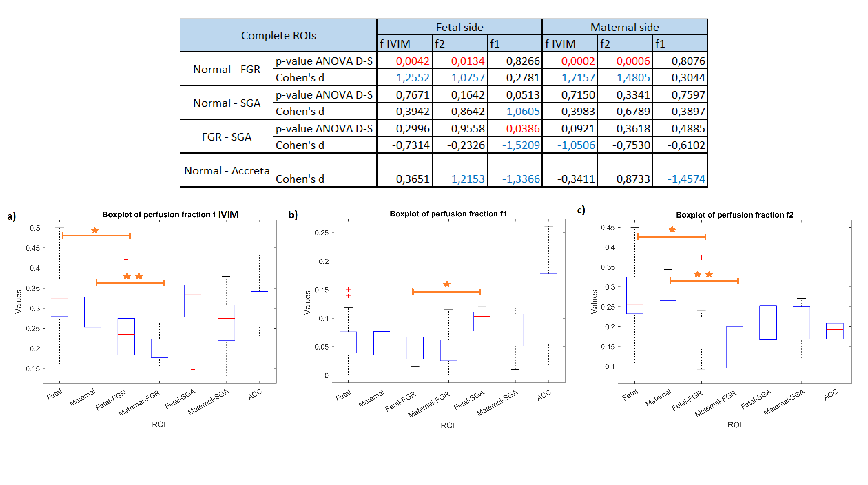The width and height of the screenshot is (868, 485).
Task: Click the 'Complete ROIs' header cell
Action: click(278, 36)
